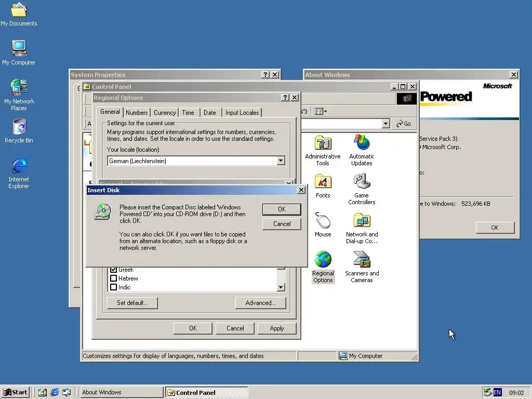
Task: Click the Undo toolbar icon in Control Panel
Action: tap(304, 111)
